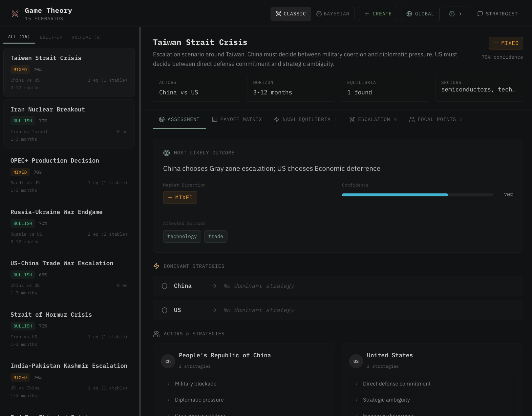
Task: Click the CREATE button
Action: [378, 14]
